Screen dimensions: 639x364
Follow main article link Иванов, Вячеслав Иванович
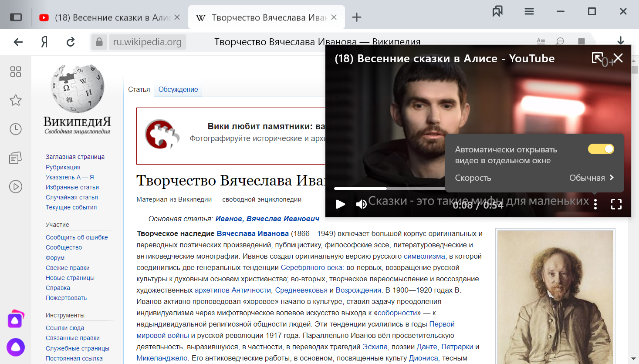click(x=267, y=219)
